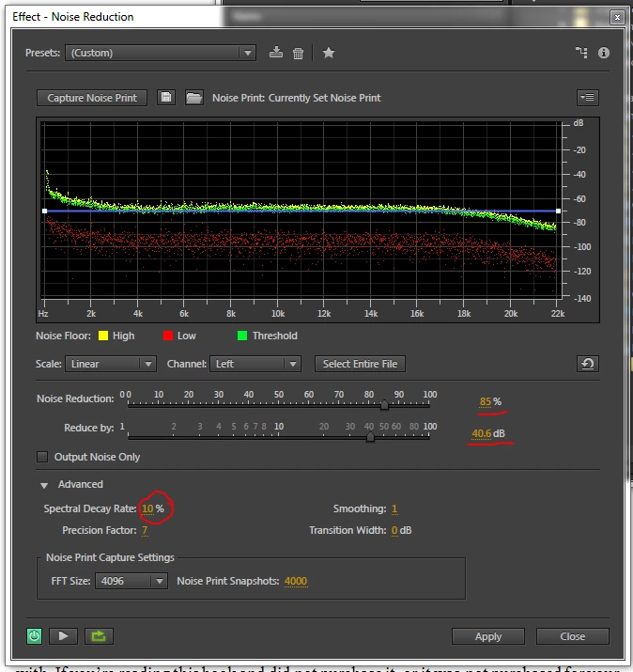
Task: Open the Presets dropdown
Action: pyautogui.click(x=161, y=53)
